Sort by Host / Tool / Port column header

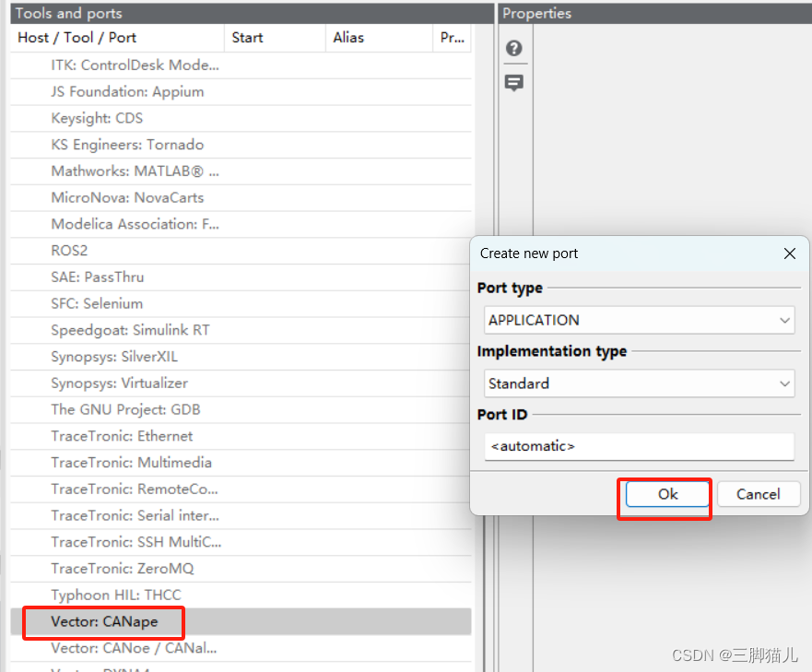[117, 38]
